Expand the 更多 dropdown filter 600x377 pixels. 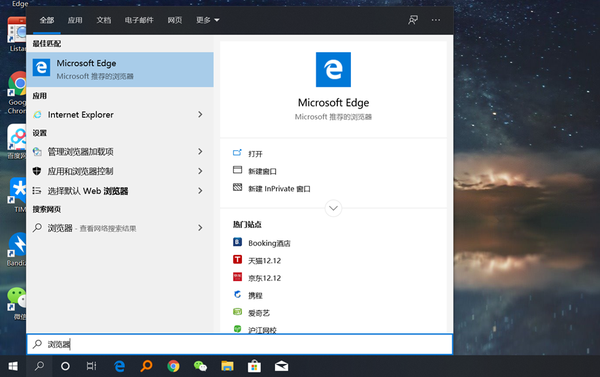(x=208, y=20)
